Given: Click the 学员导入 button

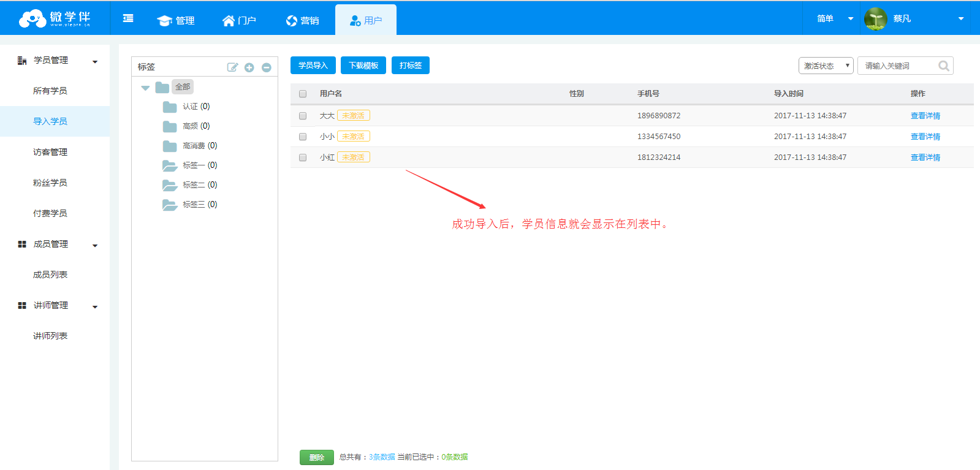Looking at the screenshot, I should (313, 66).
